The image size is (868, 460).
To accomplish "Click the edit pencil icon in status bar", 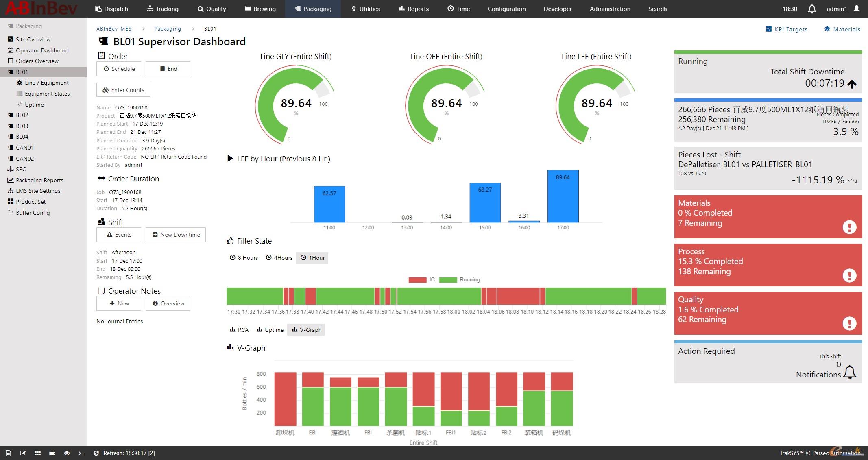I will (x=23, y=453).
